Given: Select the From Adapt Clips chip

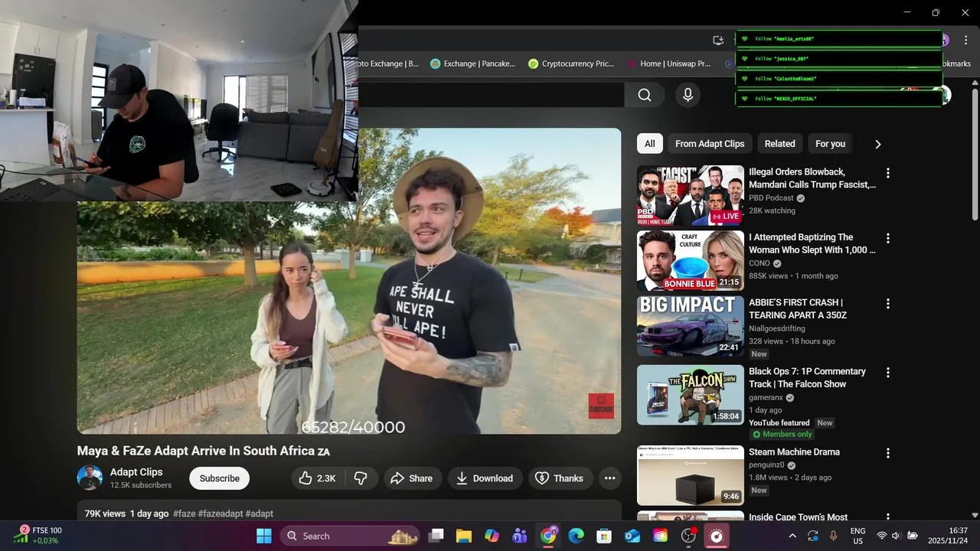Looking at the screenshot, I should [710, 144].
